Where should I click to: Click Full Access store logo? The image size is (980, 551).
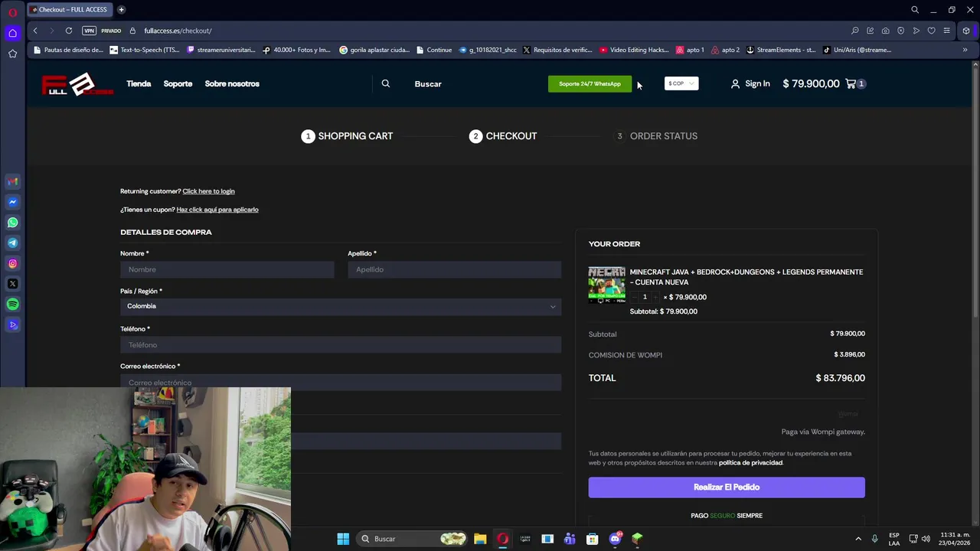(x=77, y=83)
